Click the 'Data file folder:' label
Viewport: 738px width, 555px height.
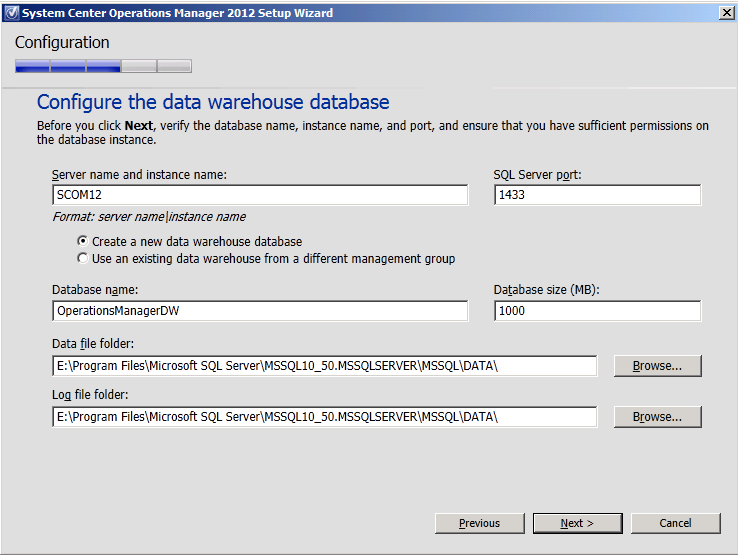tap(93, 344)
